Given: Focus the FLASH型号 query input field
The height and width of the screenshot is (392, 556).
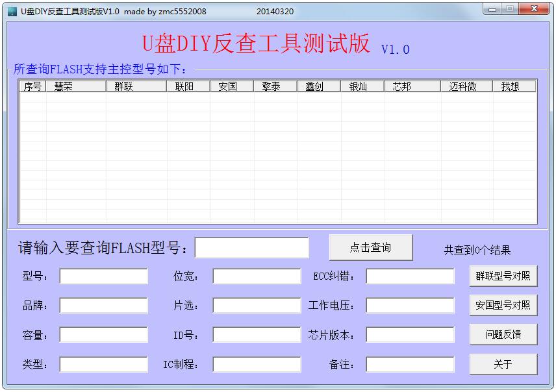Looking at the screenshot, I should point(252,248).
